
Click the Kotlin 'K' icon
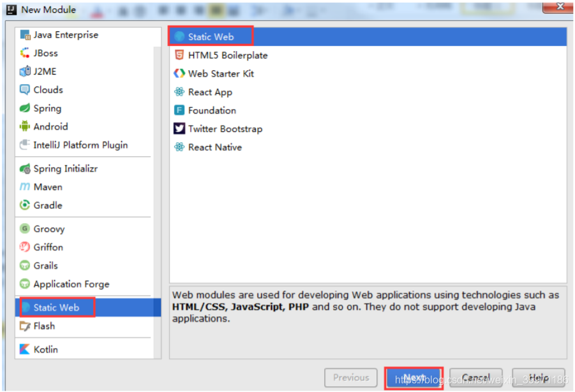pyautogui.click(x=25, y=349)
